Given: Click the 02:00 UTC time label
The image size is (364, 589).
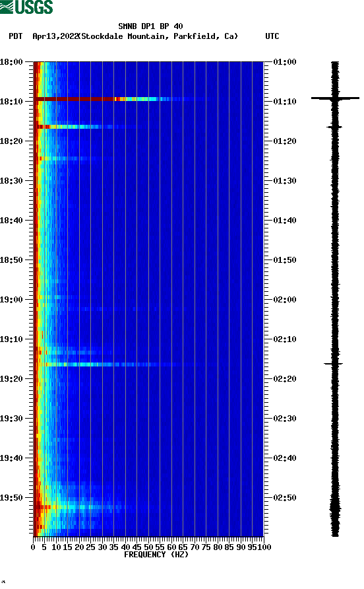Looking at the screenshot, I should pos(285,300).
